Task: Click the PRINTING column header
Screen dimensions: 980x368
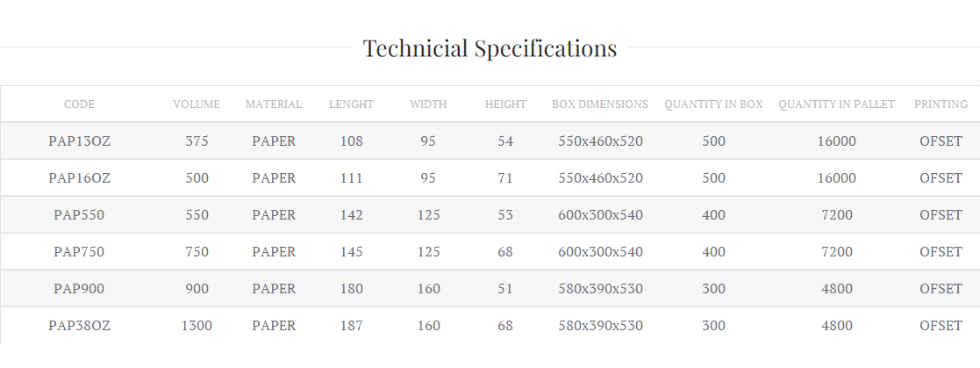Action: tap(941, 105)
